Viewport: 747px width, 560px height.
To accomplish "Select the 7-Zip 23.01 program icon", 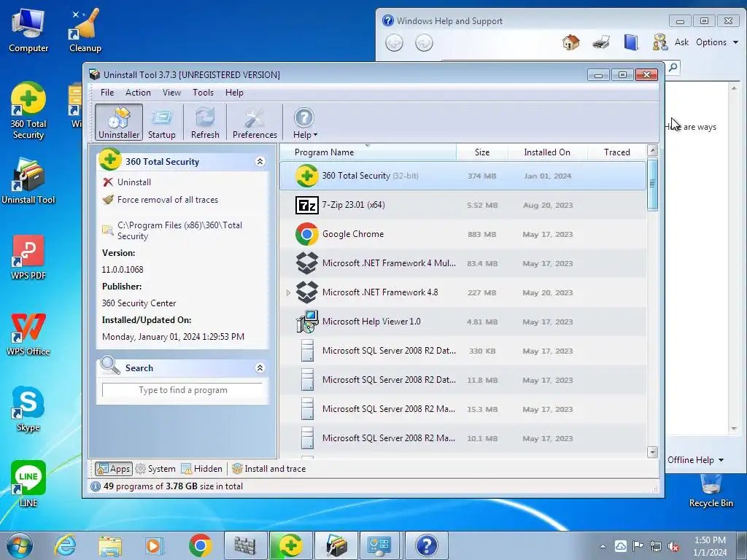I will tap(307, 205).
